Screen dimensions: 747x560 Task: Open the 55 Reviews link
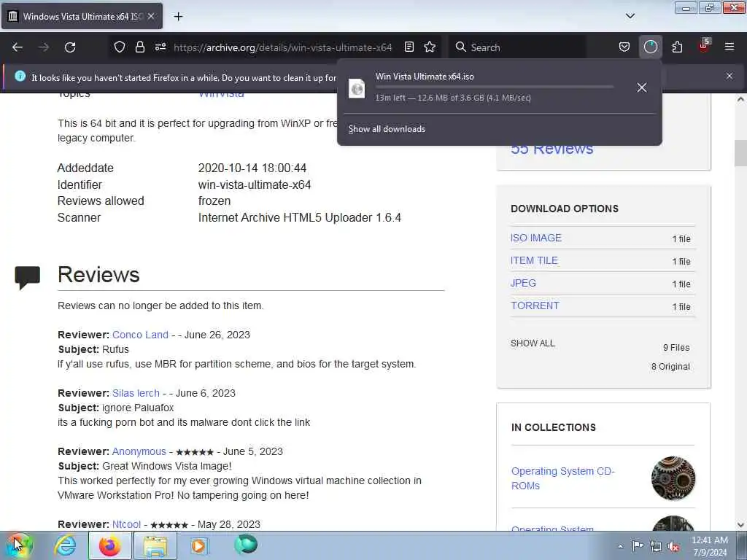(x=551, y=149)
